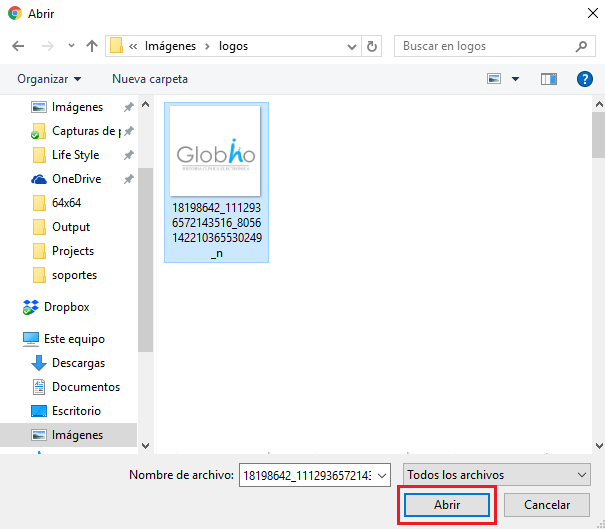Open the Help question mark icon

click(585, 79)
